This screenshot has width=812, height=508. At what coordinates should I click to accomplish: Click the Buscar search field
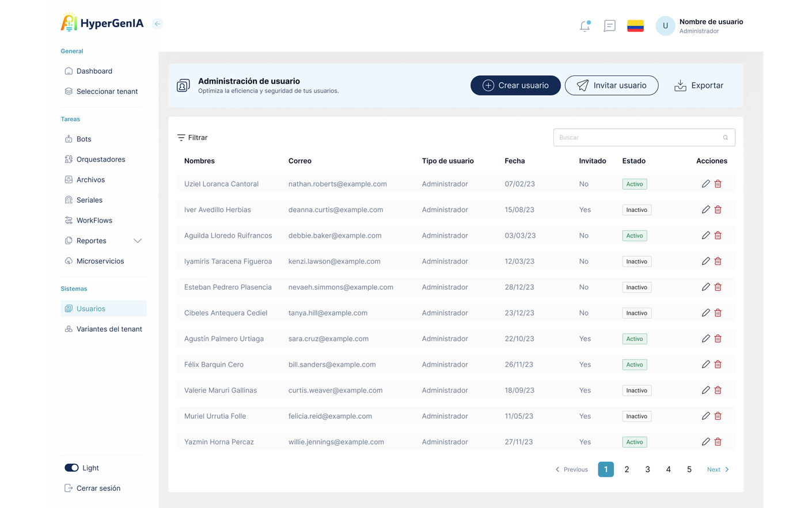coord(644,138)
